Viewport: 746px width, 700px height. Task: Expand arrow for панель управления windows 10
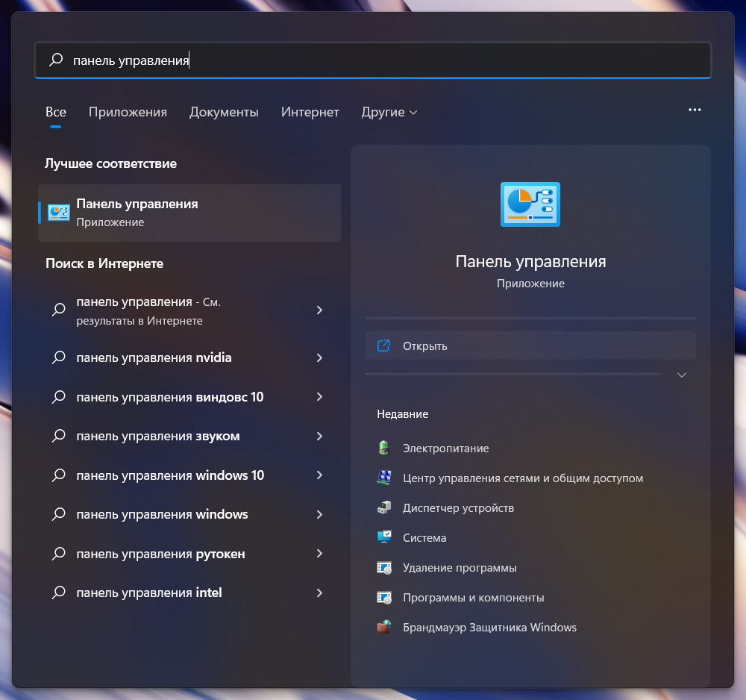click(x=319, y=475)
